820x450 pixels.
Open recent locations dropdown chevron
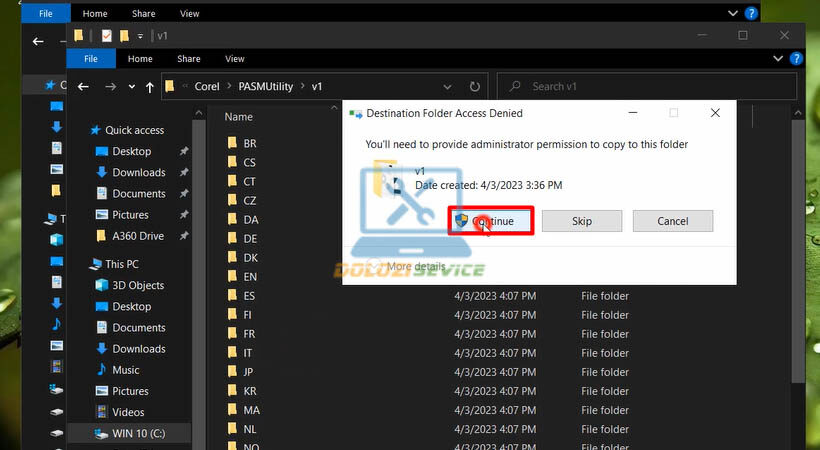click(x=130, y=87)
